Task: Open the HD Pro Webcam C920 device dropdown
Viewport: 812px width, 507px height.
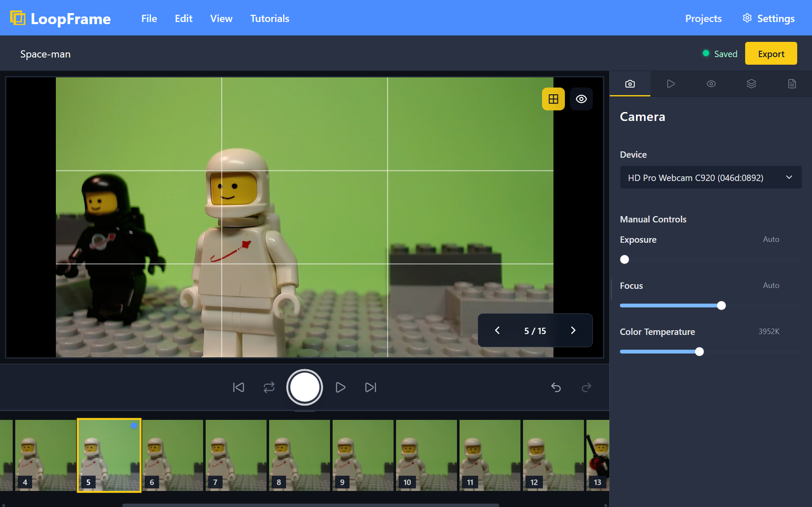Action: click(x=710, y=177)
